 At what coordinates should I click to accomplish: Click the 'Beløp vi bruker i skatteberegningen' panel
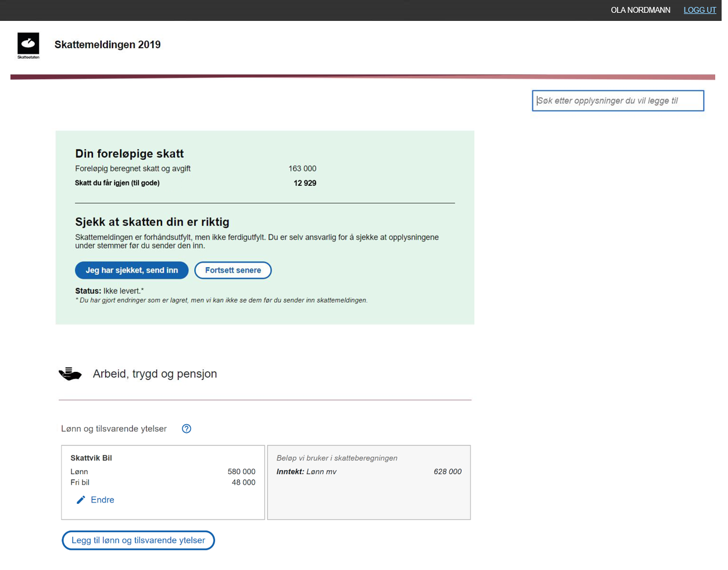(x=369, y=482)
